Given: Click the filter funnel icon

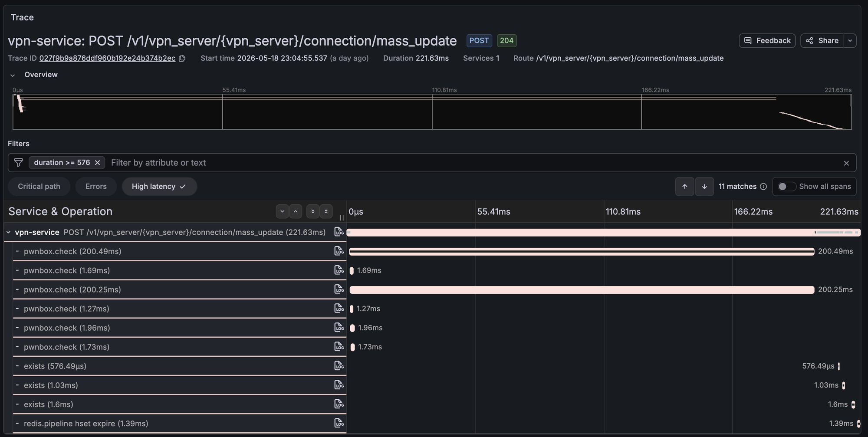Looking at the screenshot, I should point(18,162).
